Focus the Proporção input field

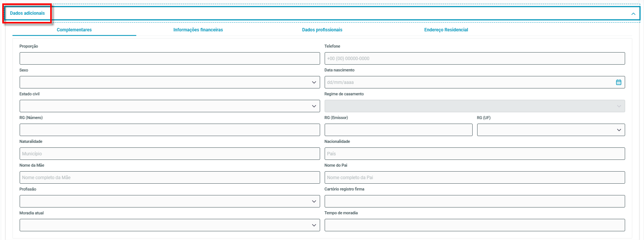coord(169,59)
